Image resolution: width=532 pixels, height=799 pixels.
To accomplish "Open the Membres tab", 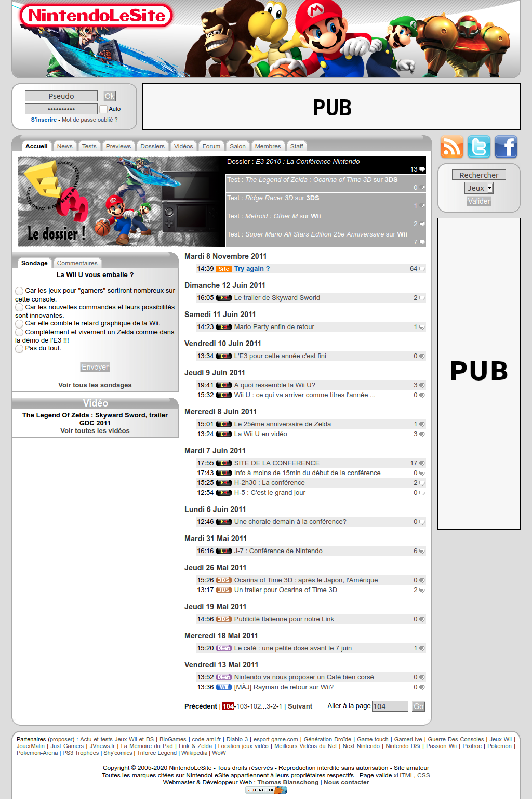I will pos(268,146).
